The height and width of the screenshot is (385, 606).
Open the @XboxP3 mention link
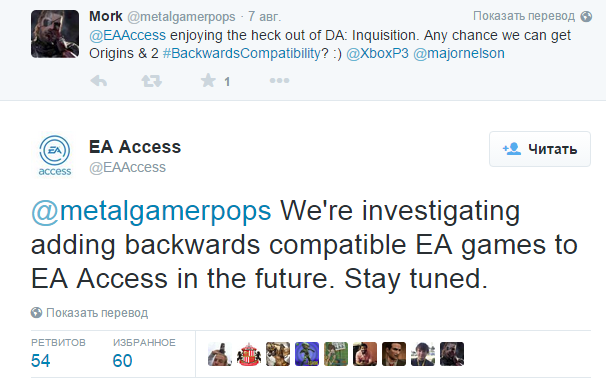(377, 53)
